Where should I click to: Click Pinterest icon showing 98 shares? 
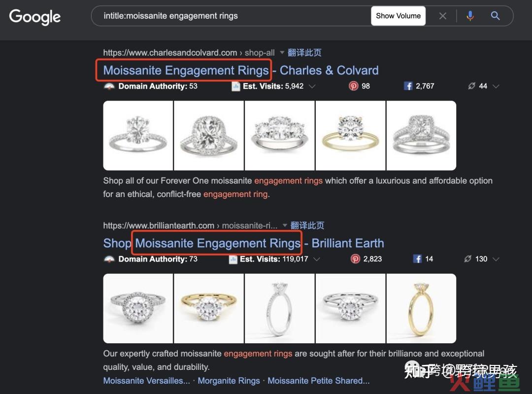click(353, 86)
